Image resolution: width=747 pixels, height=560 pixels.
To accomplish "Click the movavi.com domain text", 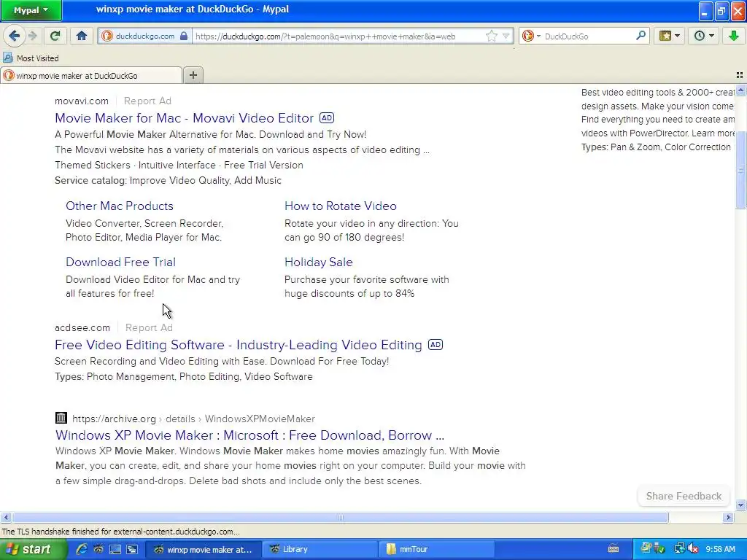I will tap(82, 101).
